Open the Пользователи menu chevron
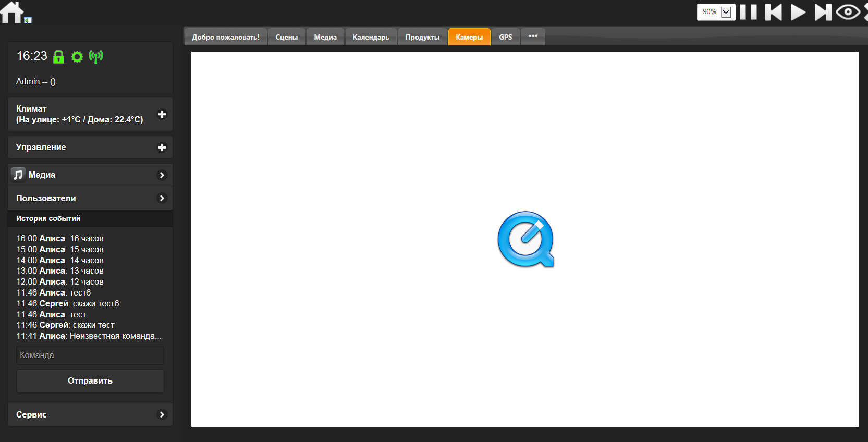868x442 pixels. [162, 198]
